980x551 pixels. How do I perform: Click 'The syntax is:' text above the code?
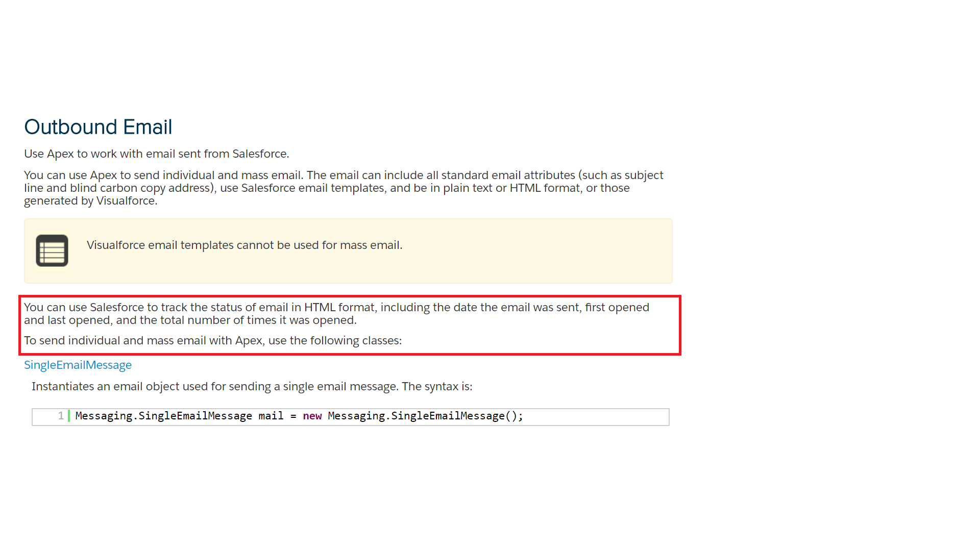click(x=437, y=386)
